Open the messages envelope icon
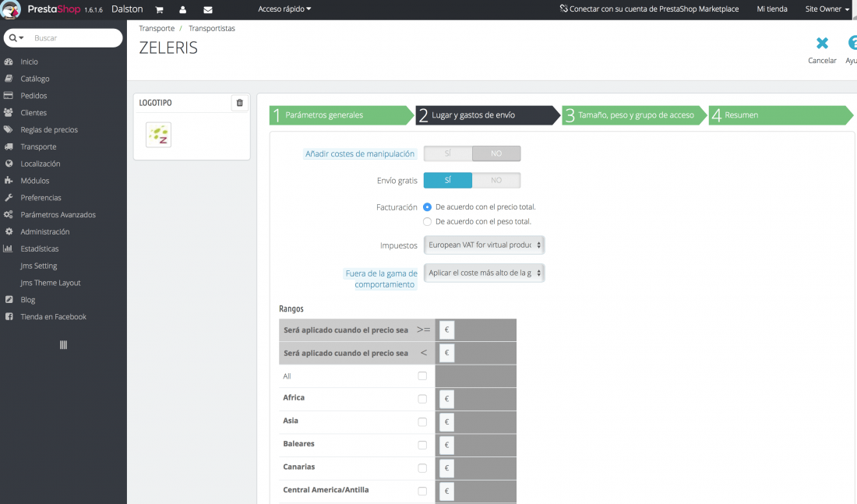This screenshot has width=857, height=504. click(208, 10)
